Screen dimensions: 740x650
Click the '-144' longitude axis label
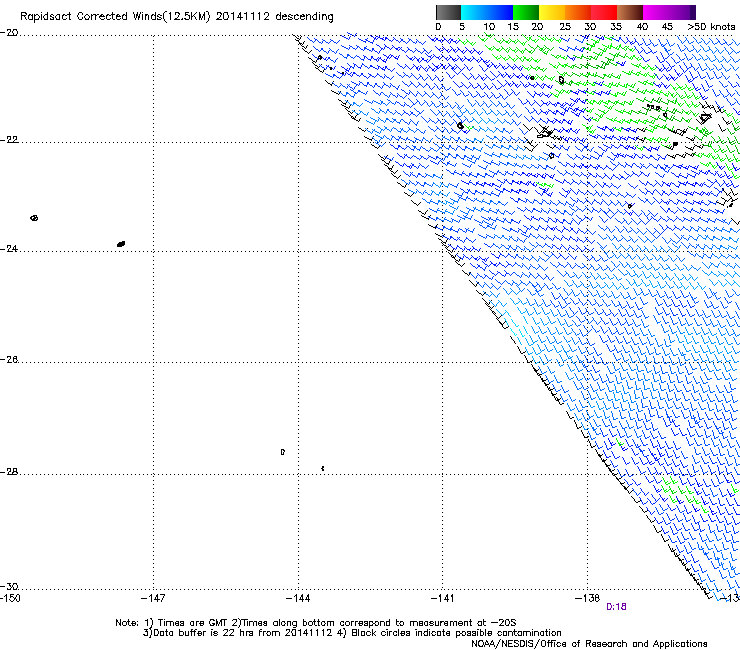[x=298, y=599]
